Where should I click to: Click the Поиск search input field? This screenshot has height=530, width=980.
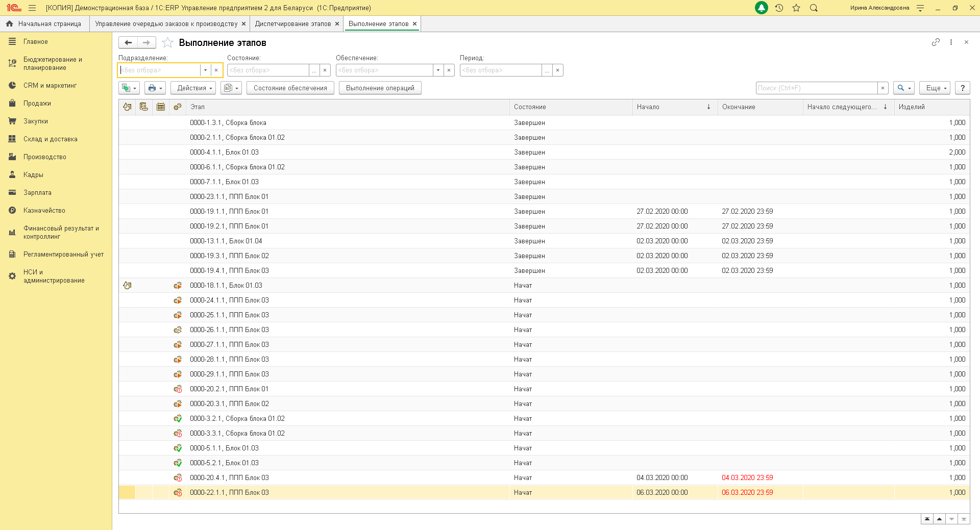[816, 88]
